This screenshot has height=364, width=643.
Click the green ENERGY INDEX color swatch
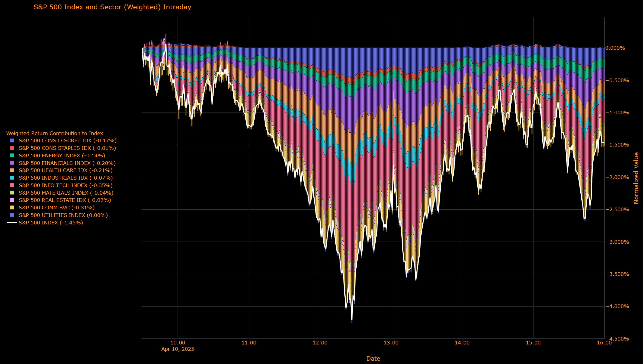pyautogui.click(x=12, y=156)
